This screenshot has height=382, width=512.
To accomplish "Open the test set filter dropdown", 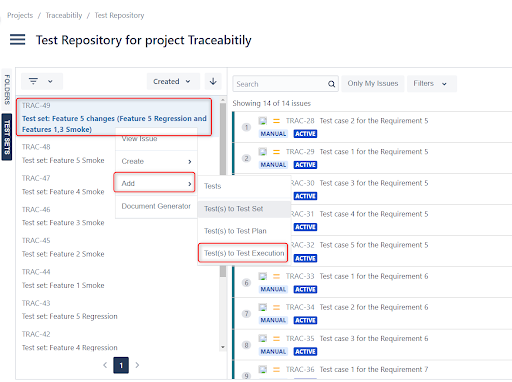I will (42, 81).
